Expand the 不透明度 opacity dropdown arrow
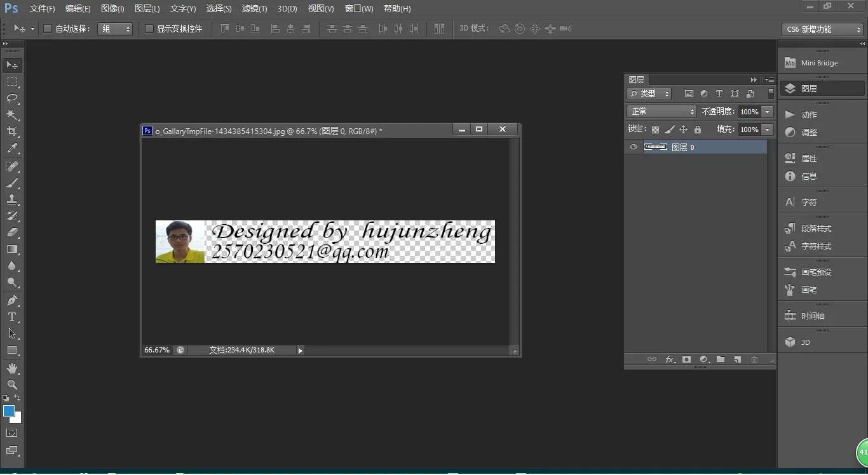868x475 pixels. (x=768, y=112)
